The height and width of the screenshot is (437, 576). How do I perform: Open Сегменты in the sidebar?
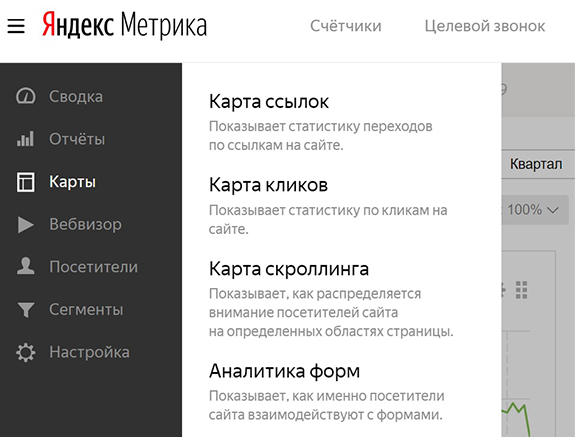(x=86, y=310)
